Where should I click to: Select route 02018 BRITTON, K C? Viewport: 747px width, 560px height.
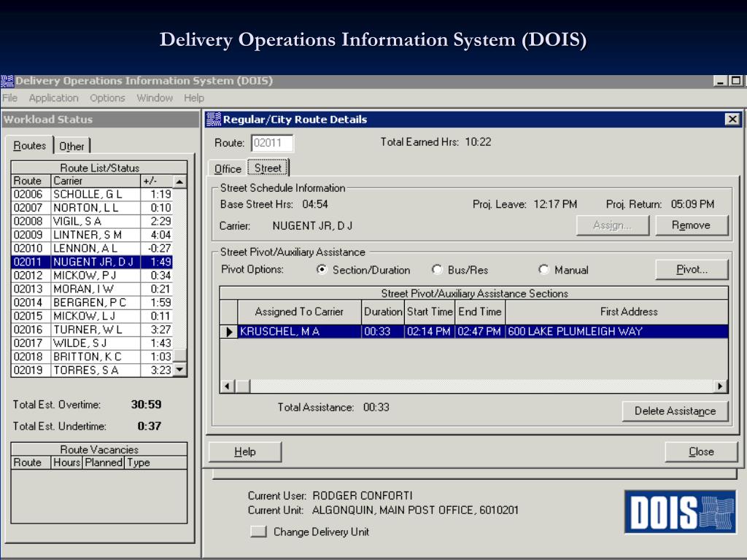(x=92, y=357)
